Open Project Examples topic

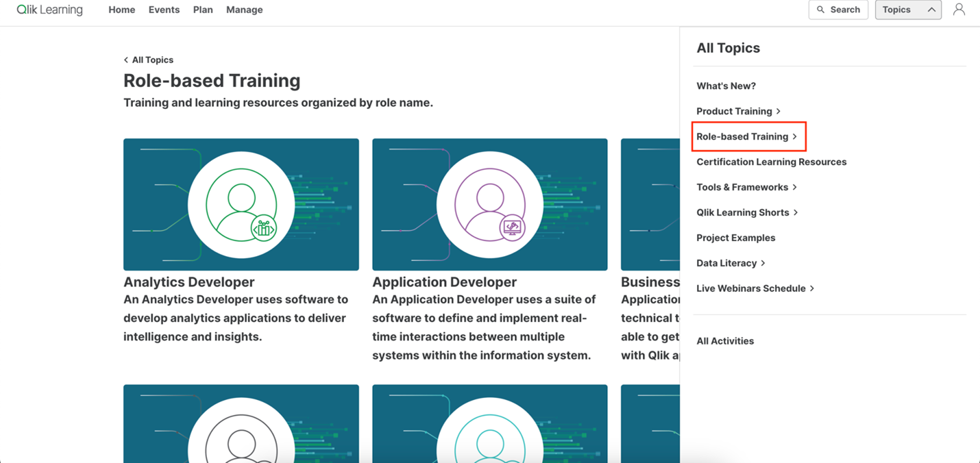[x=736, y=238]
